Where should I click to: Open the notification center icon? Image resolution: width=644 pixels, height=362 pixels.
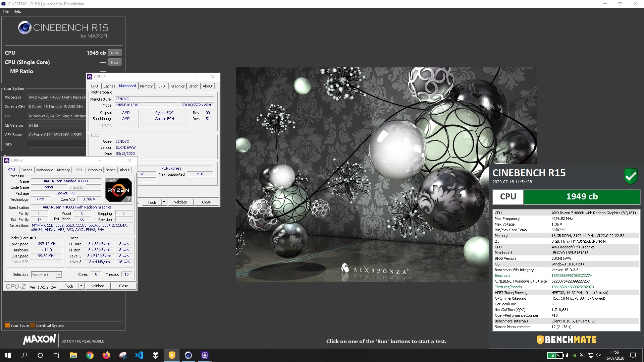633,355
